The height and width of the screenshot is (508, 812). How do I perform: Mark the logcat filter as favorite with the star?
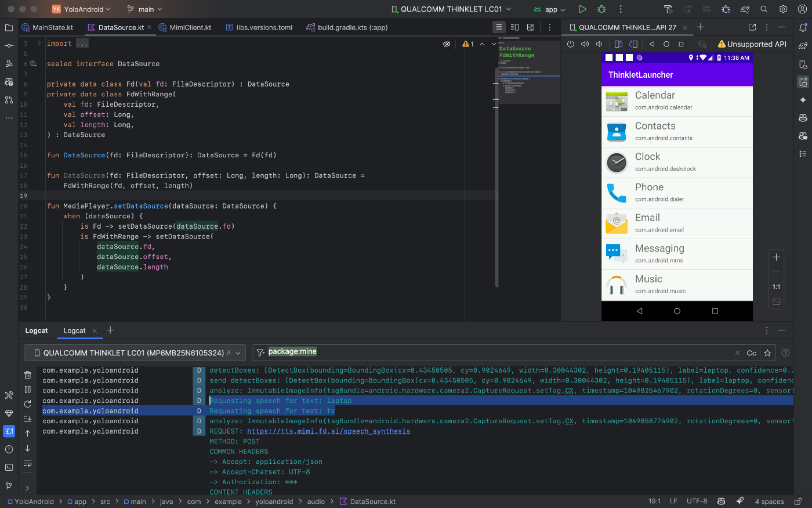click(x=767, y=353)
